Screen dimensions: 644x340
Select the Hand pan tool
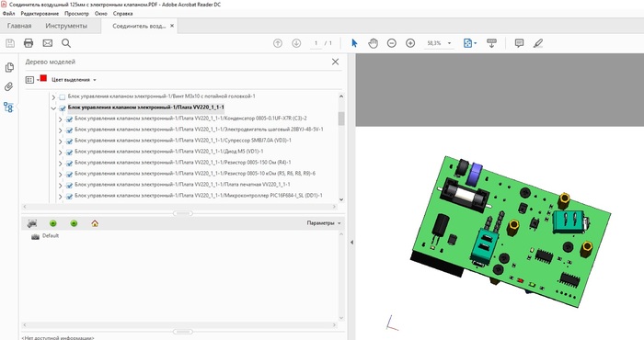pos(373,43)
